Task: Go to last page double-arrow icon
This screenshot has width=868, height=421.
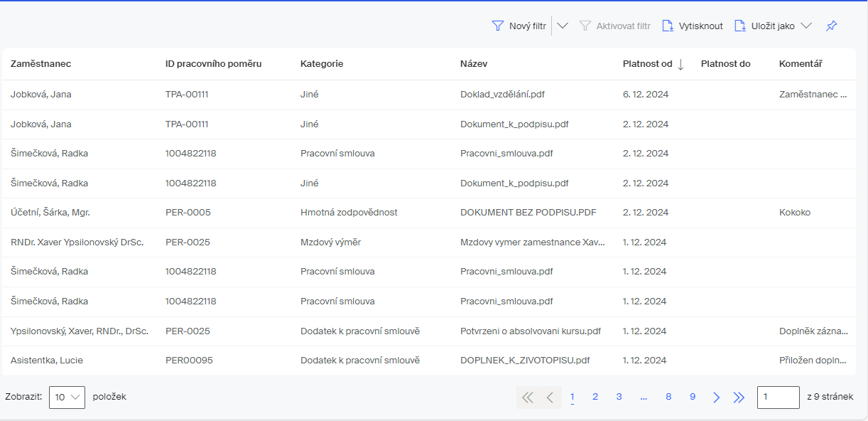Action: point(739,398)
